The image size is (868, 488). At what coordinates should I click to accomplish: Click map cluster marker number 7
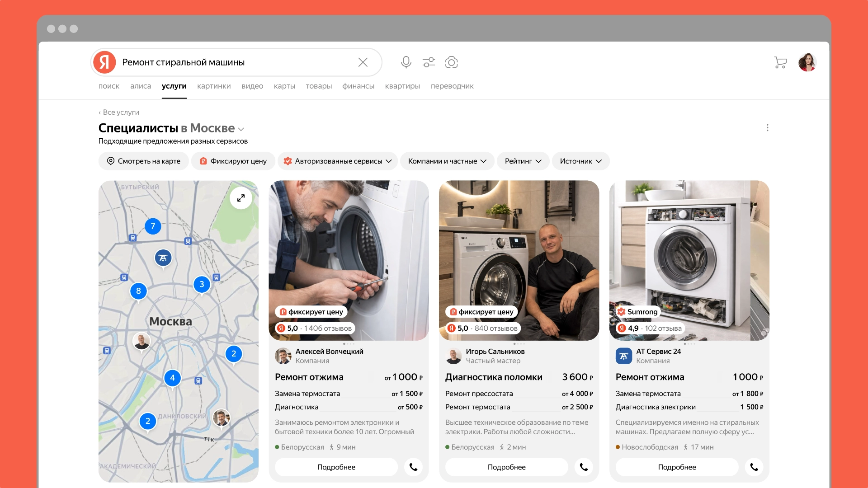point(153,226)
